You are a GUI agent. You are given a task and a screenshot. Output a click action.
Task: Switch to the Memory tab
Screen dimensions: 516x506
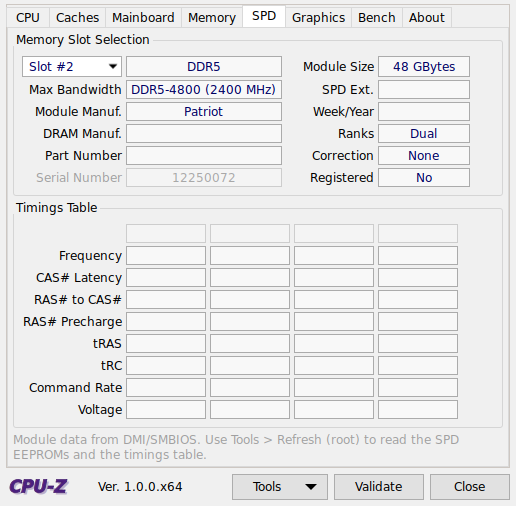(x=212, y=18)
